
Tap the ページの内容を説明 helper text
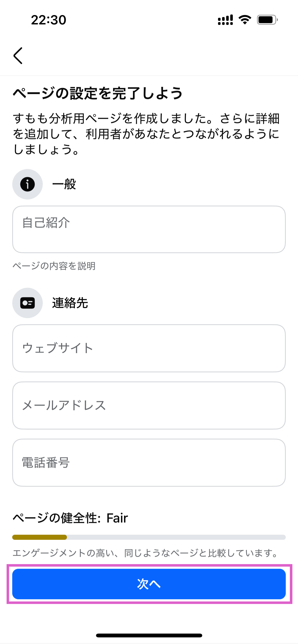[x=54, y=266]
